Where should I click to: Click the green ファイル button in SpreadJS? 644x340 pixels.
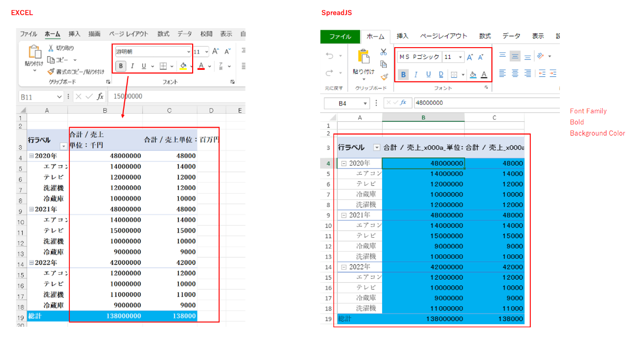340,37
